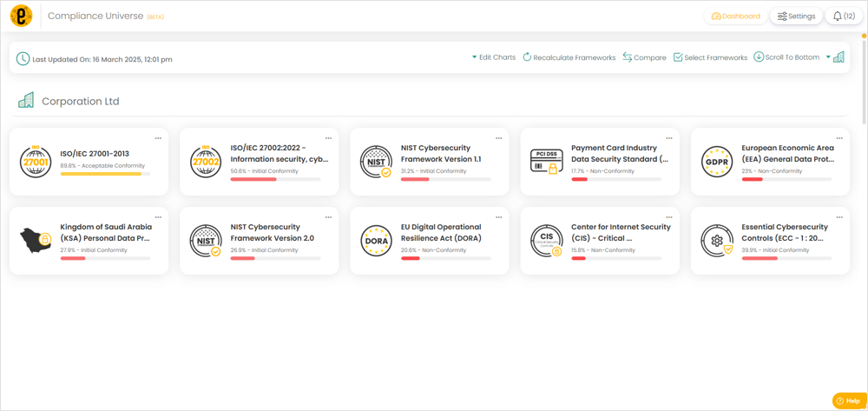Open options menu for ISO/IEC 27001-2013 card
Viewport: 868px width, 411px height.
158,138
